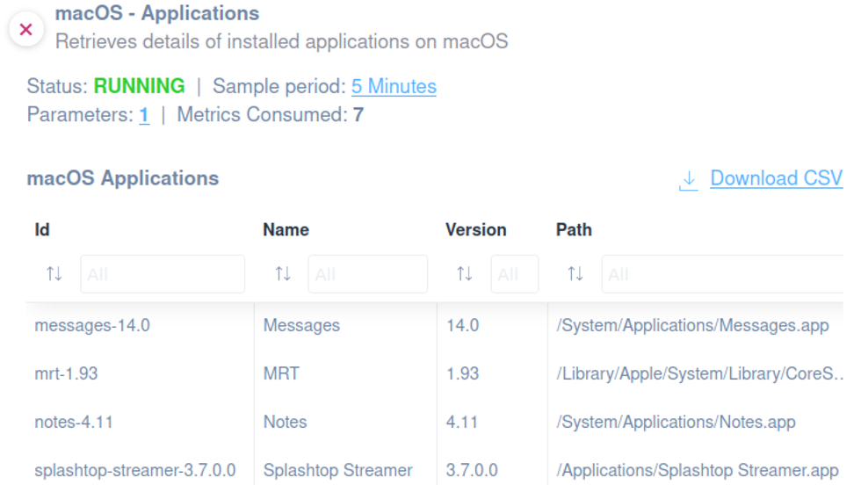The image size is (868, 485).
Task: Focus the Version filter input field
Action: [x=514, y=274]
